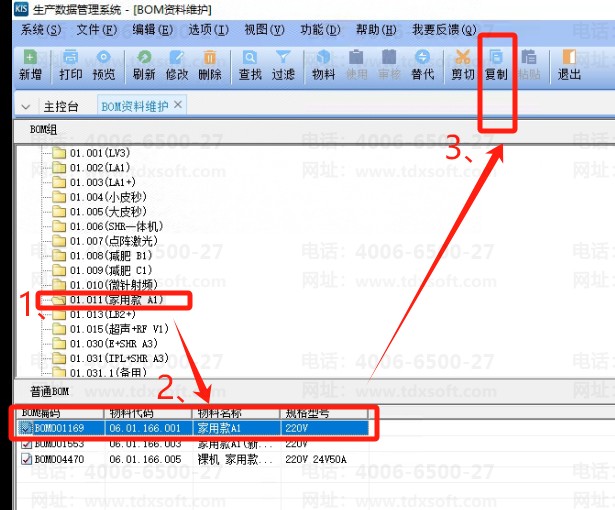Select tree folder 01.015(超声+RF V1)
Image resolution: width=615 pixels, height=510 pixels.
point(110,329)
